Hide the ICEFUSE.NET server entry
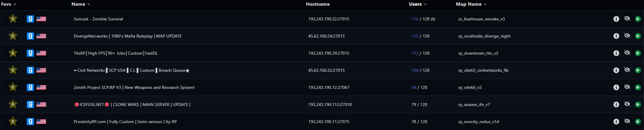Screen dimensions: 644x130 tap(627, 104)
